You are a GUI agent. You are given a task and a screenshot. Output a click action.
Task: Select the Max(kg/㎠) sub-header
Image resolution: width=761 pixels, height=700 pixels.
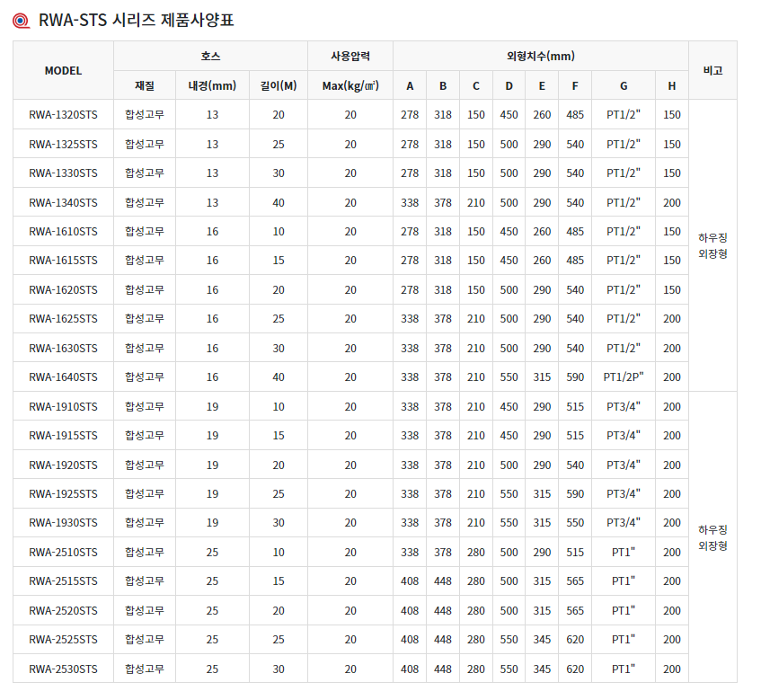click(x=350, y=85)
